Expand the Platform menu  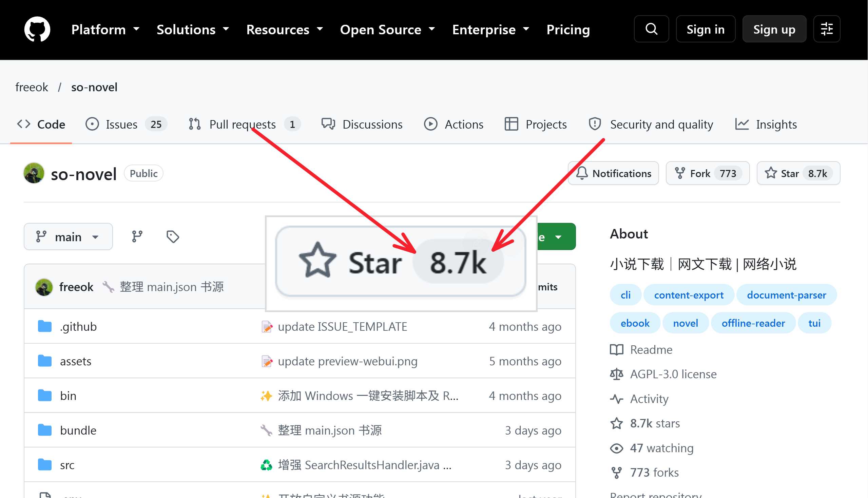pyautogui.click(x=106, y=30)
